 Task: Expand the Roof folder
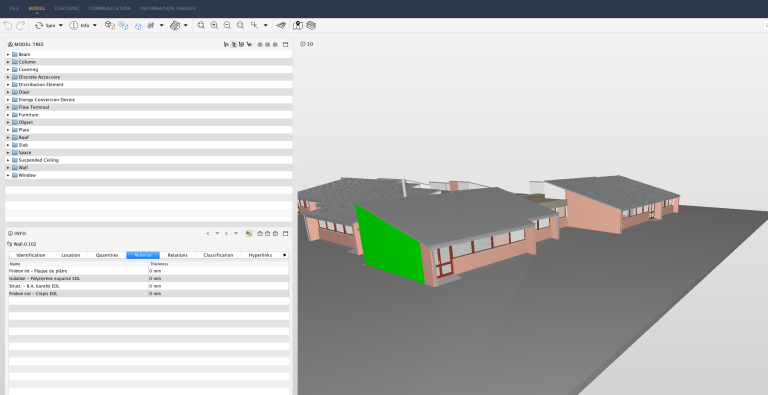coord(8,137)
